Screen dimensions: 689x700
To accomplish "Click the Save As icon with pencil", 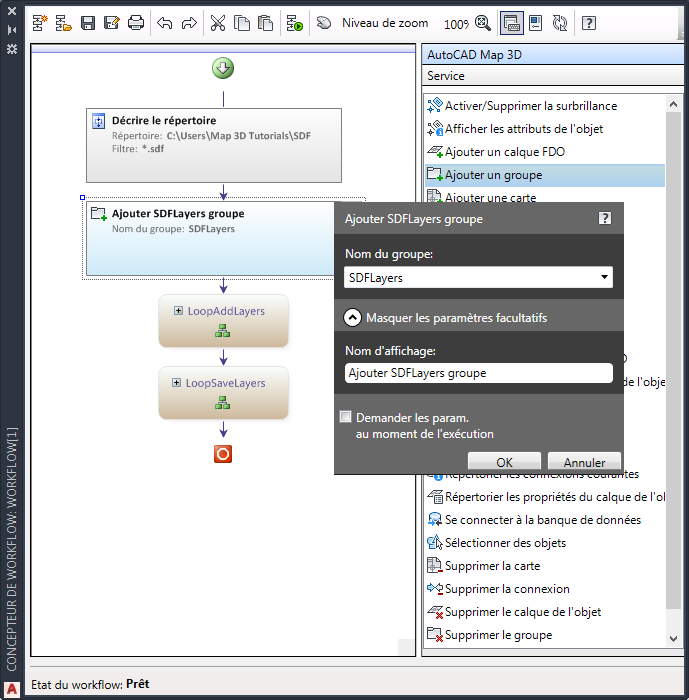I will [112, 23].
